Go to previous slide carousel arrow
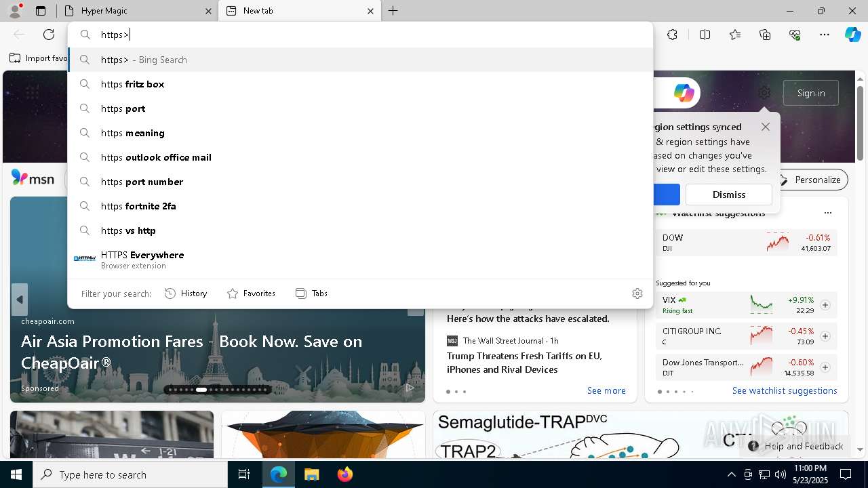Viewport: 868px width, 488px height. 20,300
